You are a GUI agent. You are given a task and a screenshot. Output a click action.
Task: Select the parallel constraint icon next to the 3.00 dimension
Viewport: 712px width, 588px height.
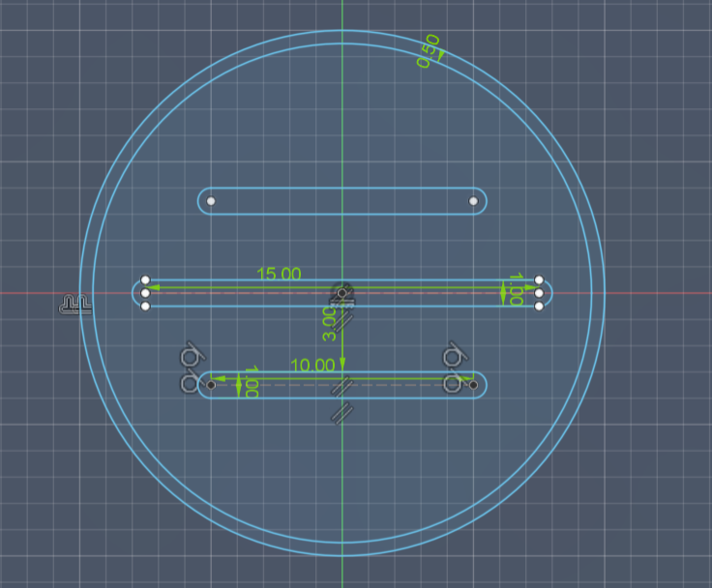coord(346,320)
